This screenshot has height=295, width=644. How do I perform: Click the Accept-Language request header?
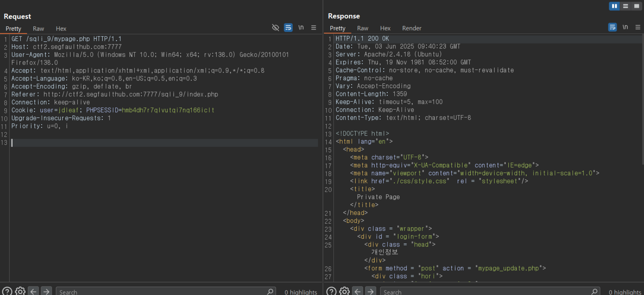104,78
